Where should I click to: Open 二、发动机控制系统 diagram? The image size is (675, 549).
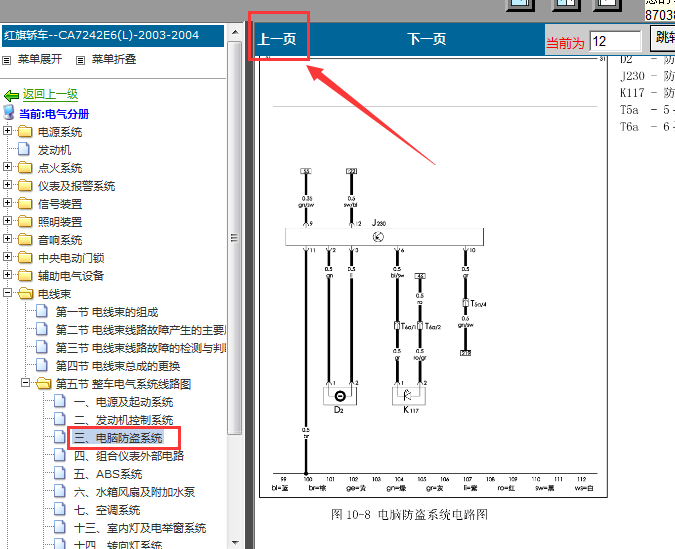[124, 420]
